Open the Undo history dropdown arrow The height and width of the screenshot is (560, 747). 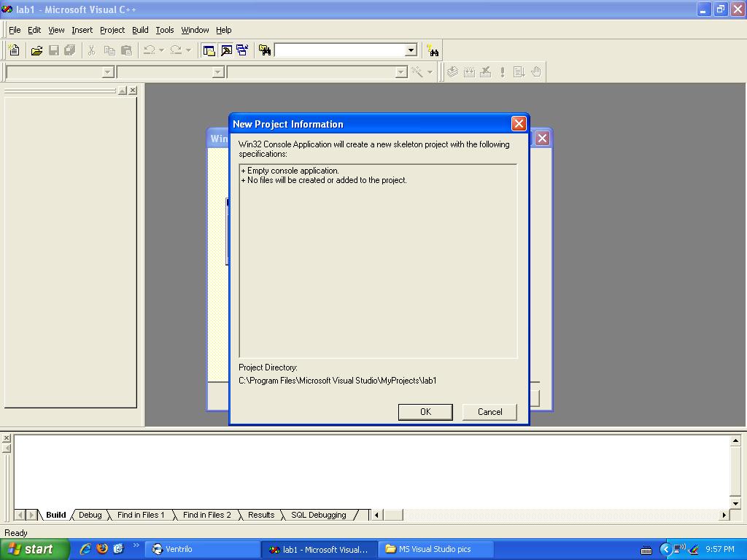point(161,50)
